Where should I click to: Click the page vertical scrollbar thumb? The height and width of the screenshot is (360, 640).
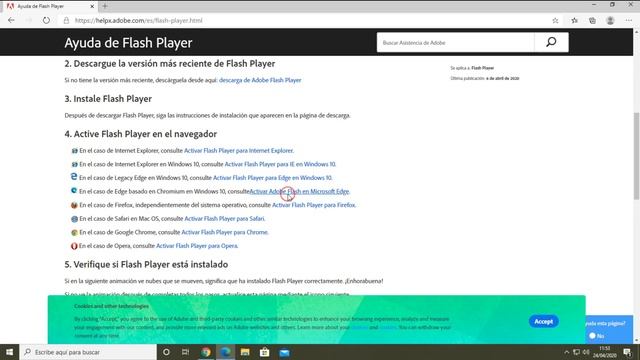point(636,155)
